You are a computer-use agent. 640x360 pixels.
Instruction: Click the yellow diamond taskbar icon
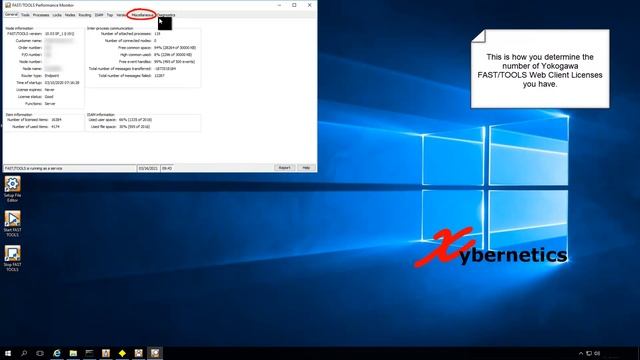click(122, 353)
